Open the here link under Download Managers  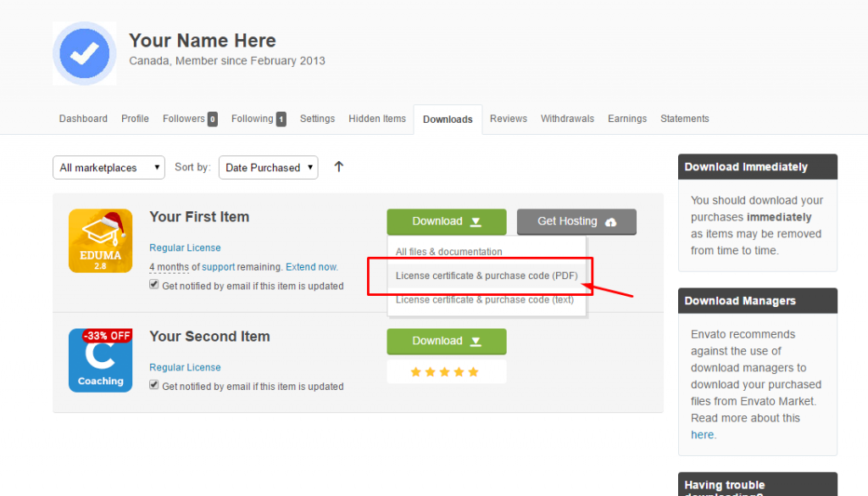click(703, 434)
